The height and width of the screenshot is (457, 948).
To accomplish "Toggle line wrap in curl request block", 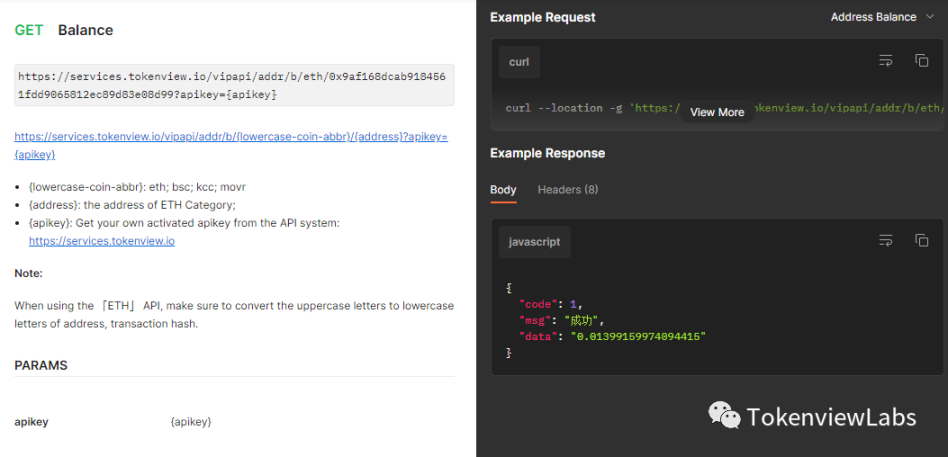I will (885, 61).
